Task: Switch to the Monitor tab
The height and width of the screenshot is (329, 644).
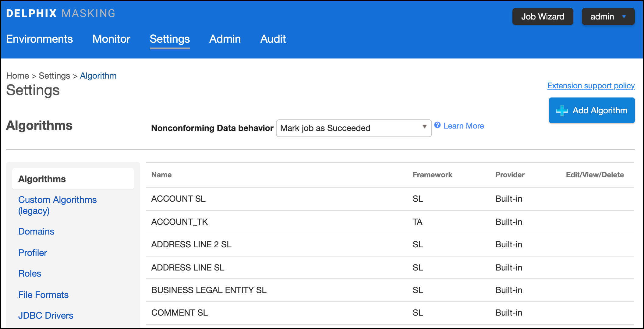Action: point(111,39)
